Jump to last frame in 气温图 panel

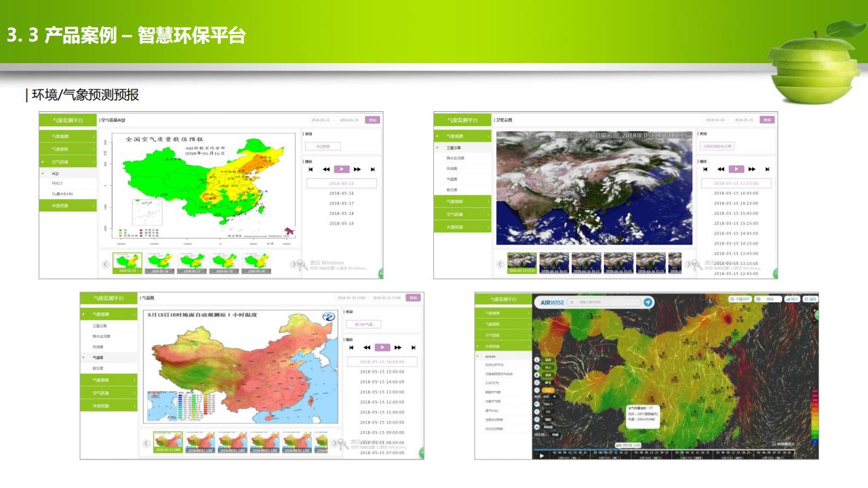tap(414, 347)
